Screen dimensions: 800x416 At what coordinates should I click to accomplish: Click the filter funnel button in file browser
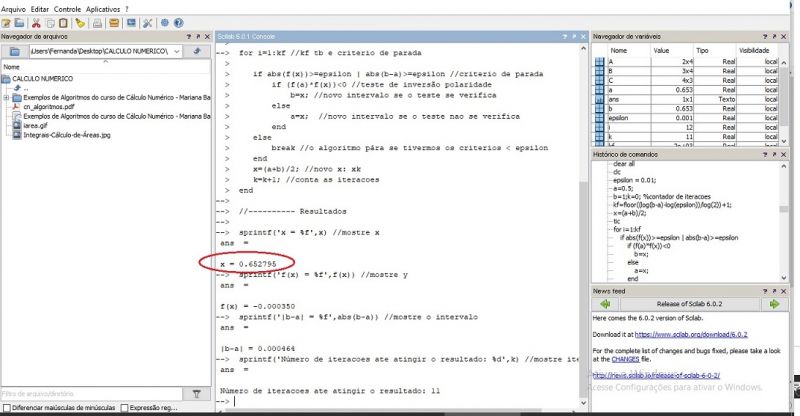tap(197, 394)
